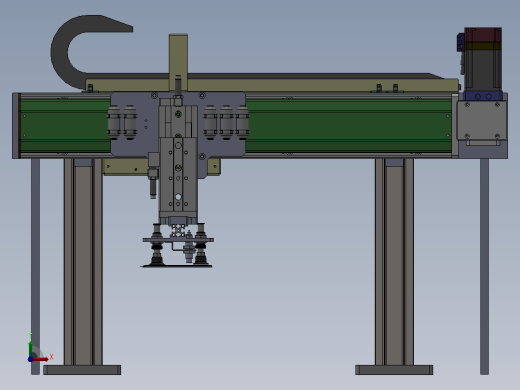Screen dimensions: 520x390
Task: Select the thin leg at the far right
Action: [x=484, y=267]
